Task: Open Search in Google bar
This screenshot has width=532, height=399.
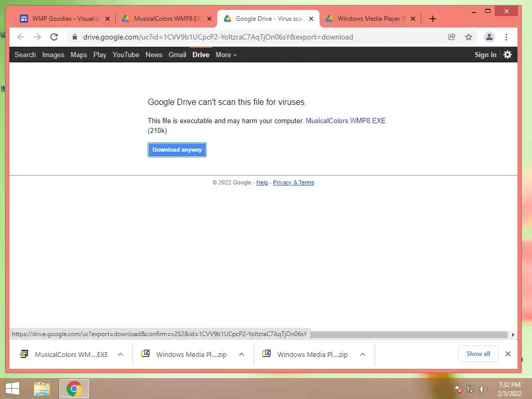Action: [x=25, y=55]
